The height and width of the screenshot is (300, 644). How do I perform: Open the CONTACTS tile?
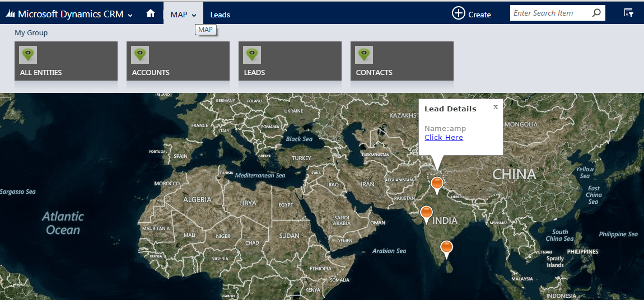pos(402,61)
